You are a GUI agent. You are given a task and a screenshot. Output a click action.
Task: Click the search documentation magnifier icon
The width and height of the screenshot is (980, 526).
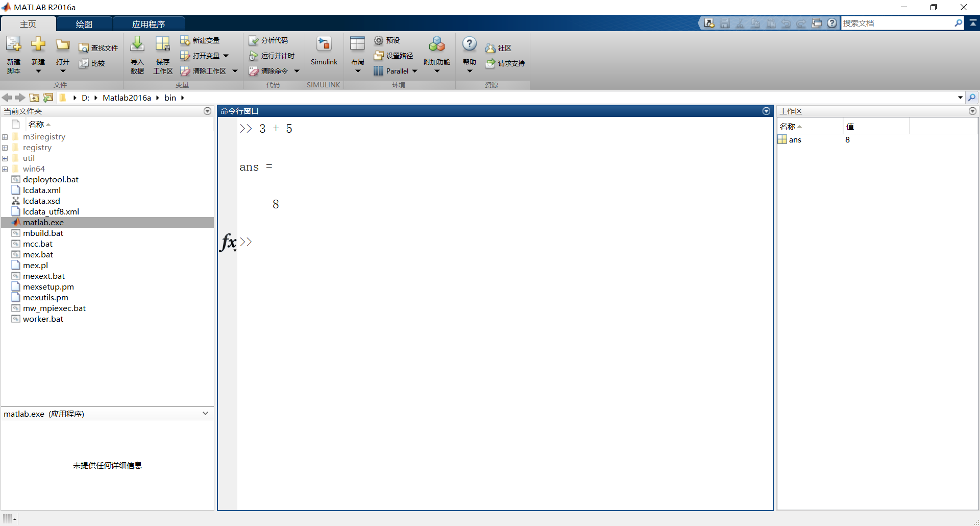958,23
